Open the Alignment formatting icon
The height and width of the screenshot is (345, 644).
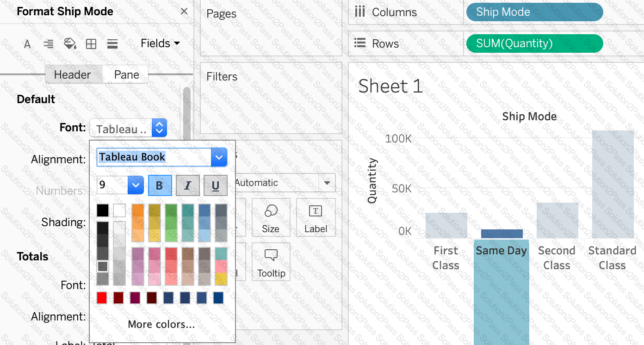point(48,44)
